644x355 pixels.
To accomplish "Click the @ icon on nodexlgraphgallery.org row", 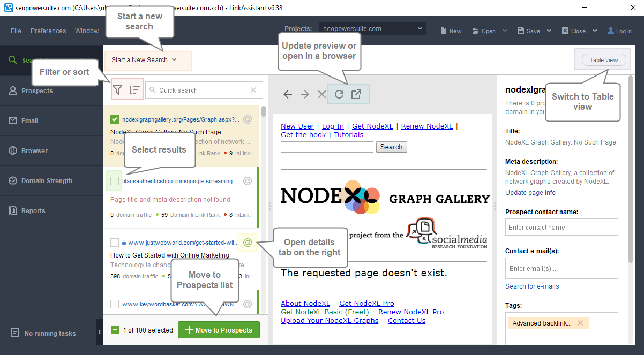I will (x=248, y=119).
